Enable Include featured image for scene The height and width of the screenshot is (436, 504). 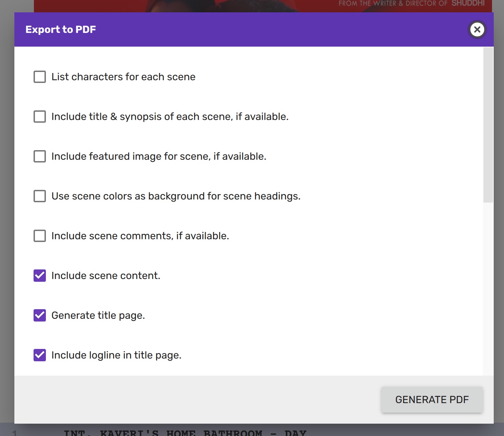point(40,156)
